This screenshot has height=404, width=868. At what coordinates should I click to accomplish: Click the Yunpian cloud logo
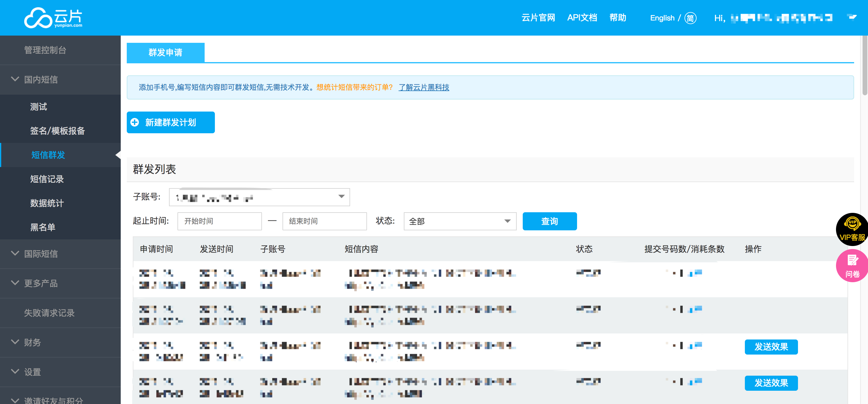coord(53,18)
